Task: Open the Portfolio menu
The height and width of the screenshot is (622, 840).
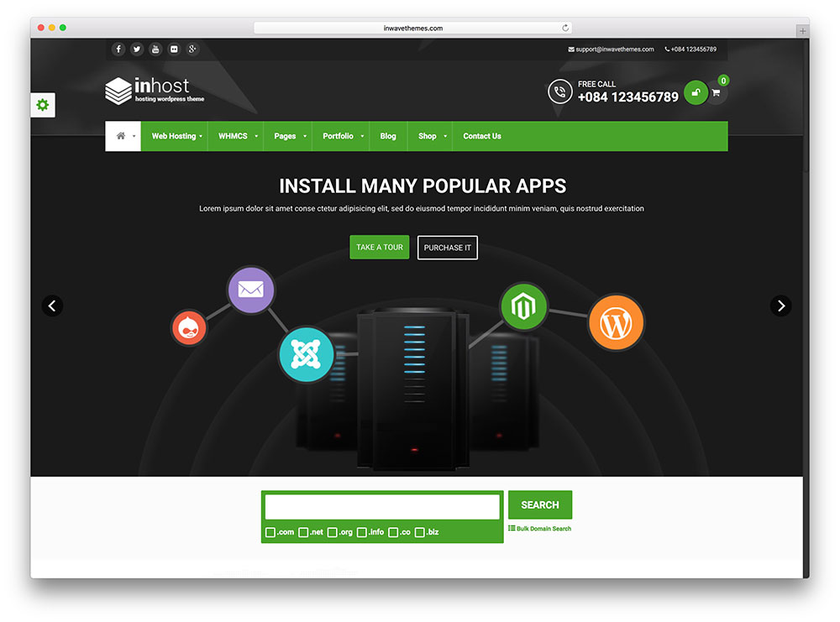Action: (x=338, y=136)
